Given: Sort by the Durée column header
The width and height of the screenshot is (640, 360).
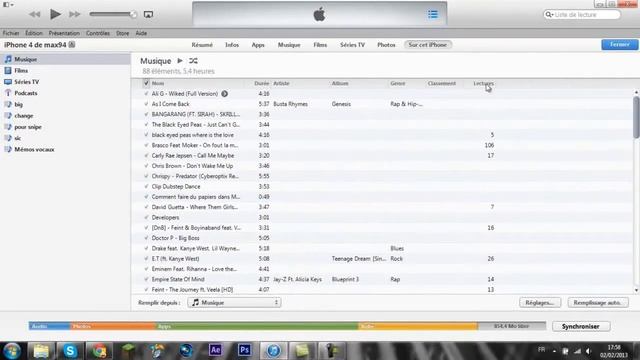Looking at the screenshot, I should coord(262,83).
